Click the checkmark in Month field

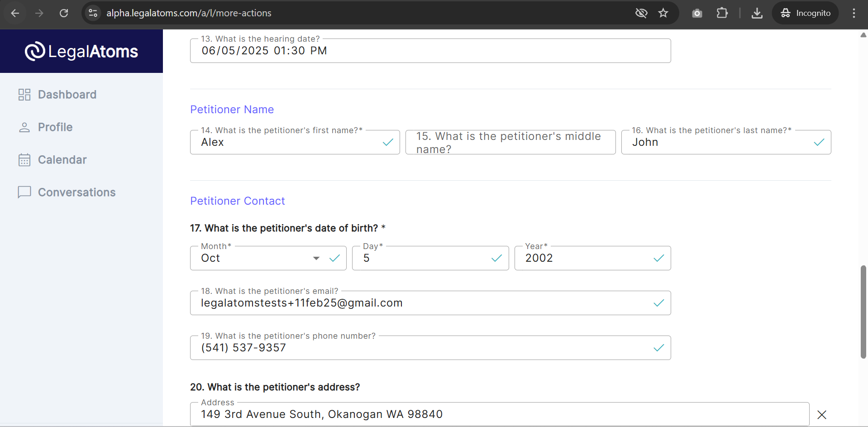[x=334, y=258]
